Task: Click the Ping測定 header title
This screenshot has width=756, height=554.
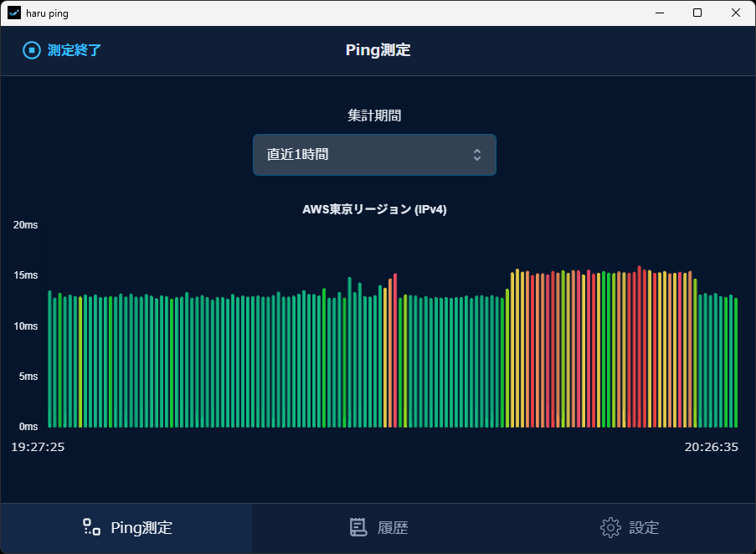Action: click(378, 50)
